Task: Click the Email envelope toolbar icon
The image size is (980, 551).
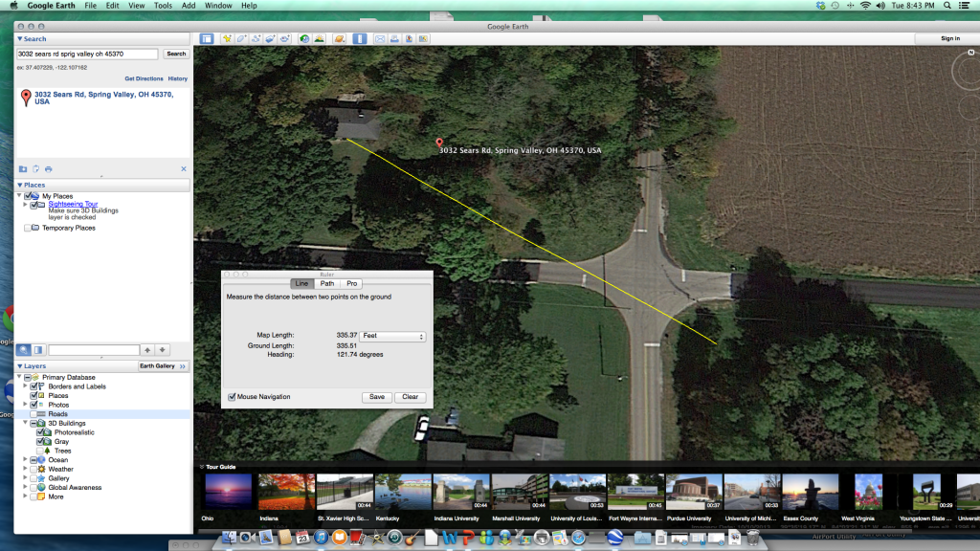Action: [x=379, y=38]
